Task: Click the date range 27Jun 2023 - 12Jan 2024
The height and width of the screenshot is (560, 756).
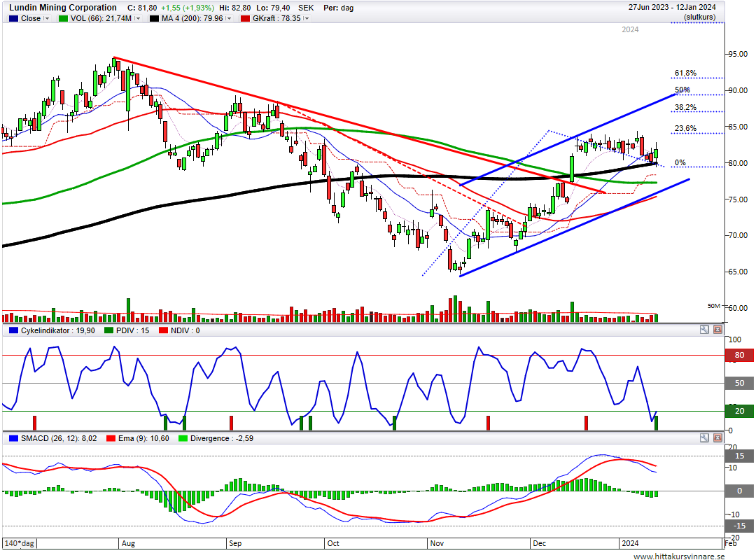Action: click(x=672, y=7)
